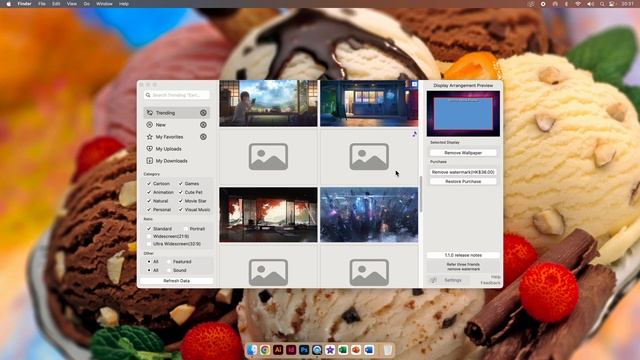Launch Microsoft PowerPoint from the dock
The image size is (640, 360).
coord(356,350)
